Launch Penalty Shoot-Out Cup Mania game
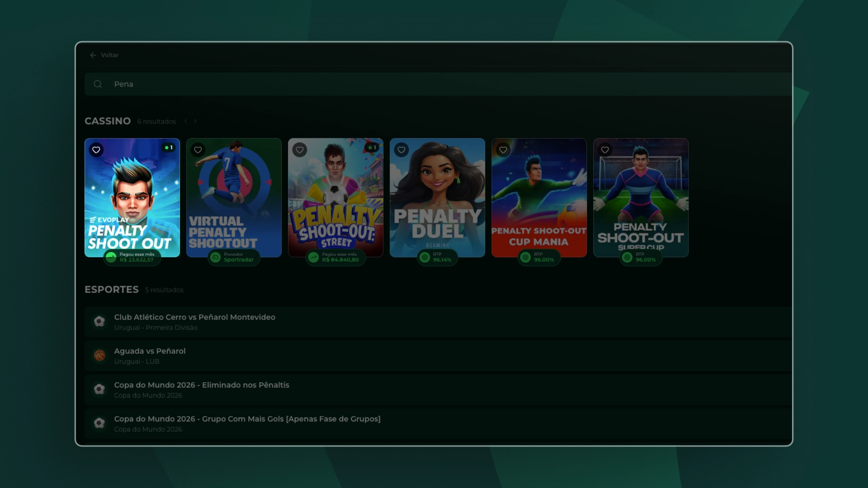This screenshot has height=488, width=868. pyautogui.click(x=539, y=197)
